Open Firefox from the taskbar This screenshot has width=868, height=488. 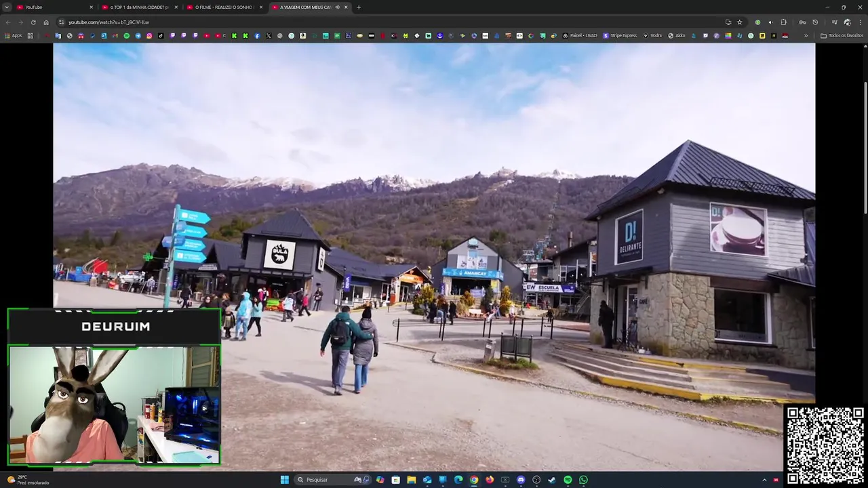point(490,480)
